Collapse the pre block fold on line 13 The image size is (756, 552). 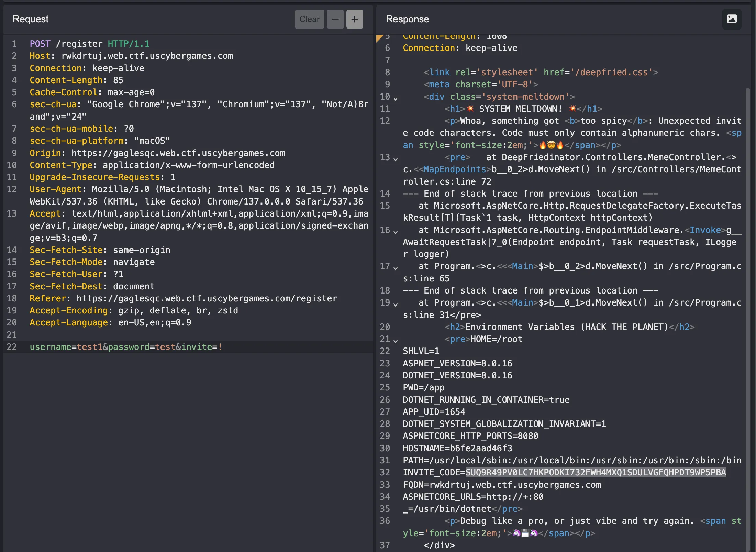tap(396, 159)
